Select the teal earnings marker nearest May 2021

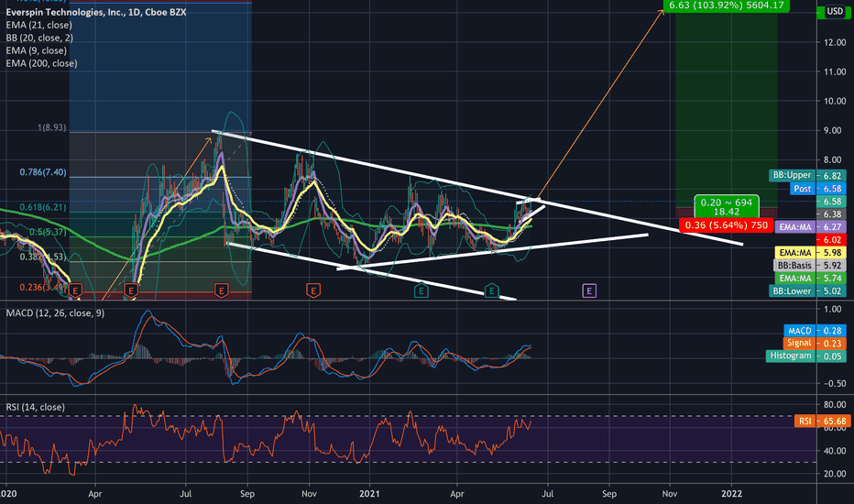[491, 291]
